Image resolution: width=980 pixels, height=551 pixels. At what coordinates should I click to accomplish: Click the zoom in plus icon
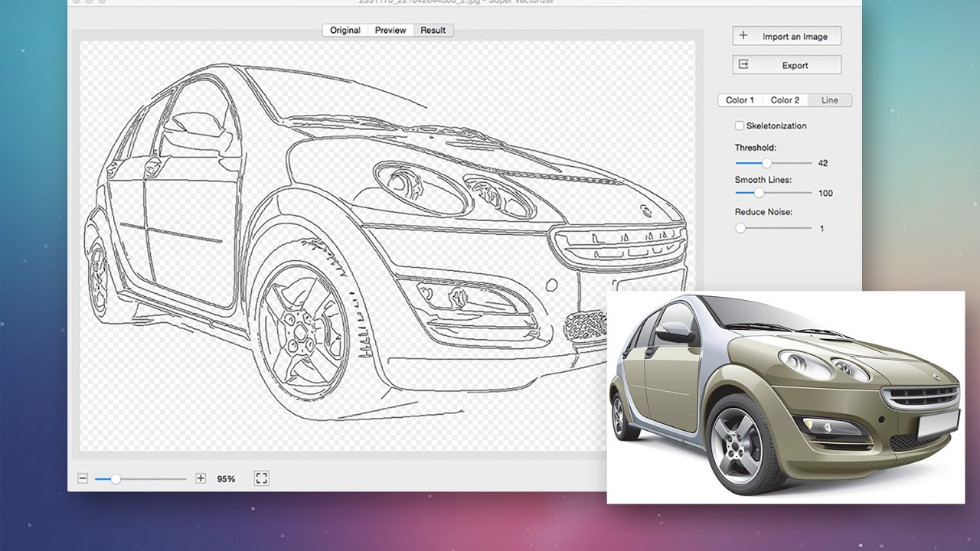point(200,478)
